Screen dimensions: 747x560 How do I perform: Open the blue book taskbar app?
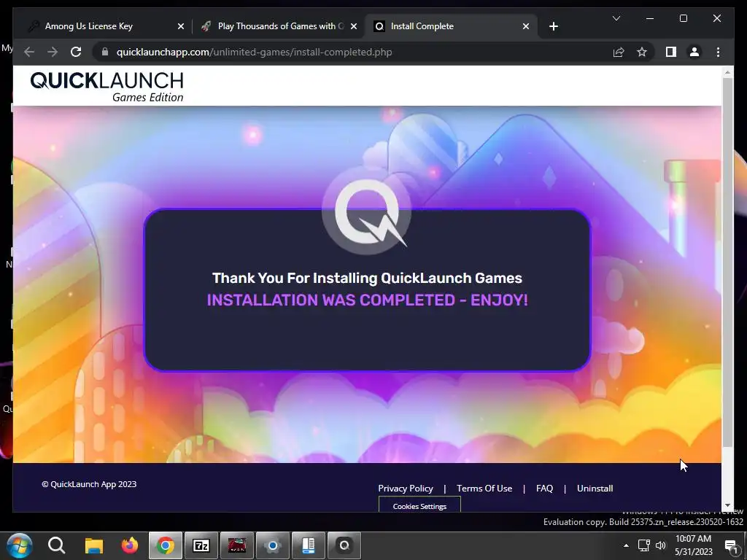point(309,545)
